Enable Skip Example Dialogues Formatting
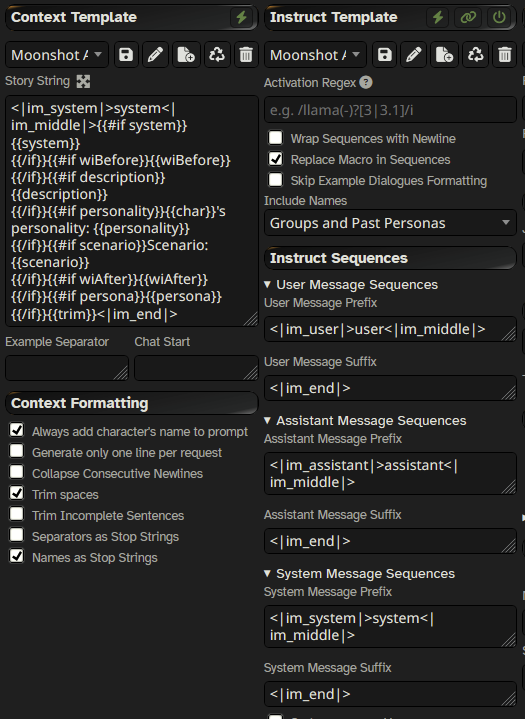The width and height of the screenshot is (525, 719). point(276,180)
